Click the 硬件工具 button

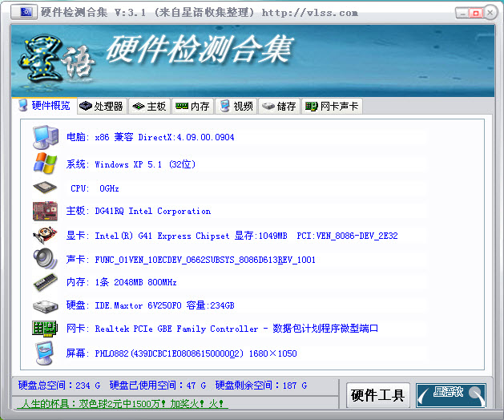(x=377, y=395)
